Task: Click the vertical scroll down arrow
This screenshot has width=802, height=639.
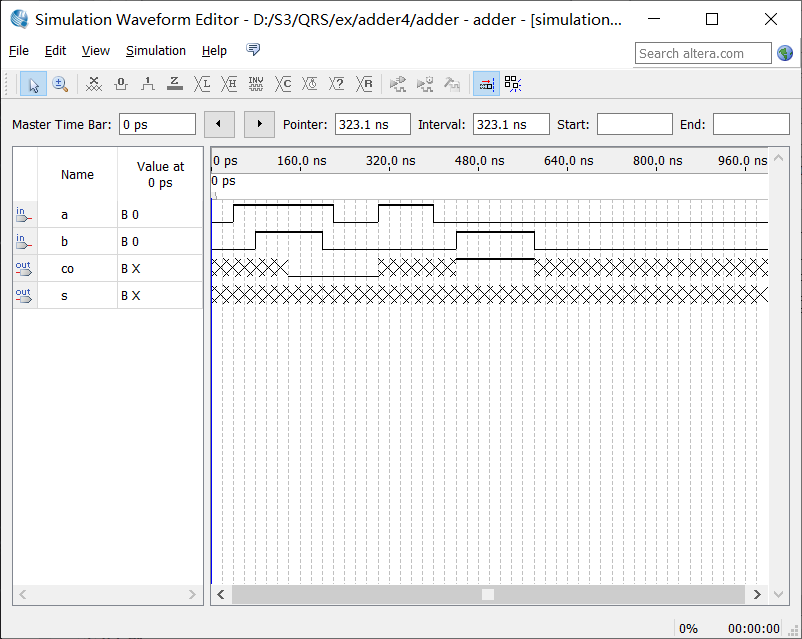Action: click(x=778, y=594)
